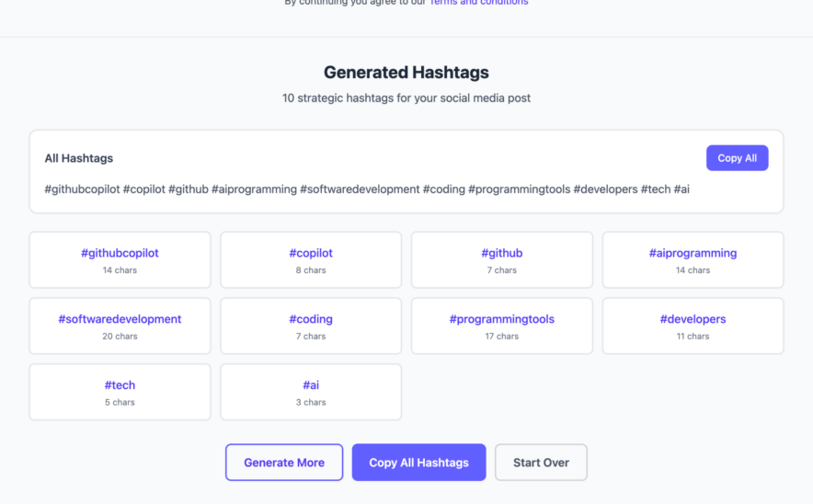The height and width of the screenshot is (504, 813).
Task: Click the Copy All Hashtags button
Action: click(418, 463)
